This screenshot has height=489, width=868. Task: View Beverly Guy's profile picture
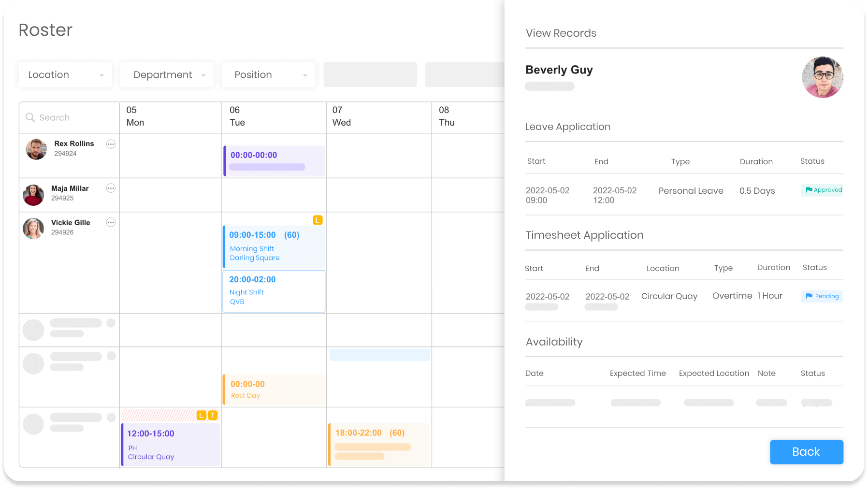[x=822, y=77]
